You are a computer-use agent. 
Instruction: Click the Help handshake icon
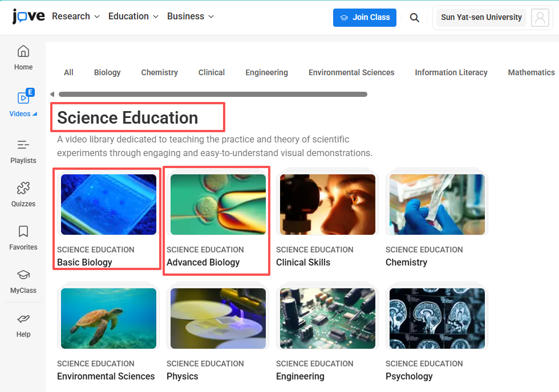point(23,319)
